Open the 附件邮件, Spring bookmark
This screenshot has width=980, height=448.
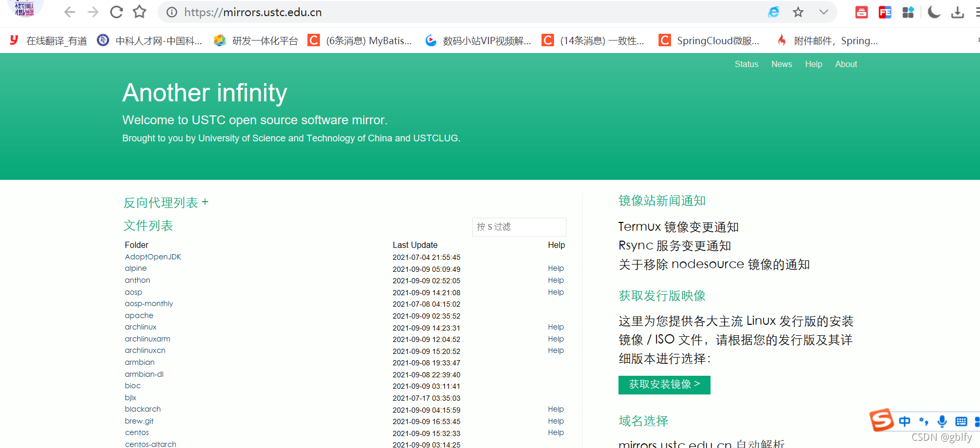coord(827,41)
